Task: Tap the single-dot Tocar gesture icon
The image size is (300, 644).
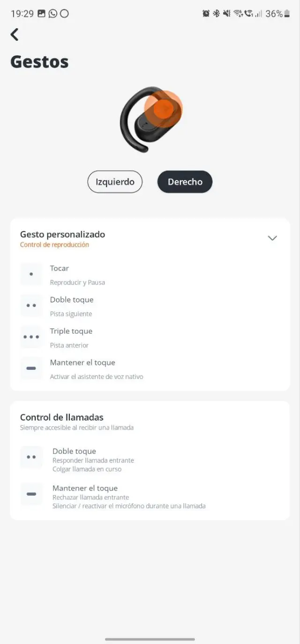Action: pos(31,274)
